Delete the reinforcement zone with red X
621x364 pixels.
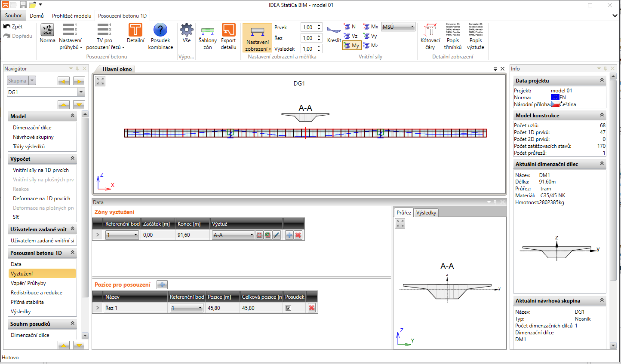pyautogui.click(x=298, y=235)
